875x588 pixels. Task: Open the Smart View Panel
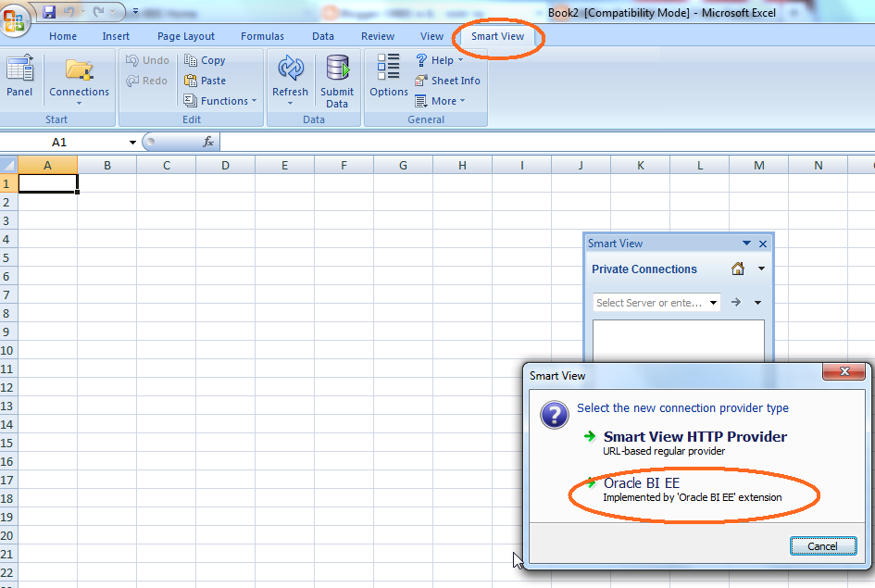click(19, 78)
